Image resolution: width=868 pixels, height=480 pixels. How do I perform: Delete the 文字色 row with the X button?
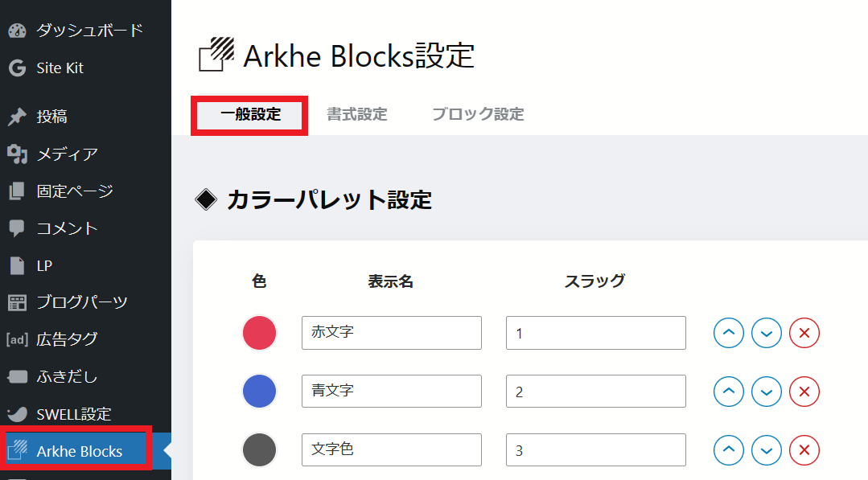point(804,449)
